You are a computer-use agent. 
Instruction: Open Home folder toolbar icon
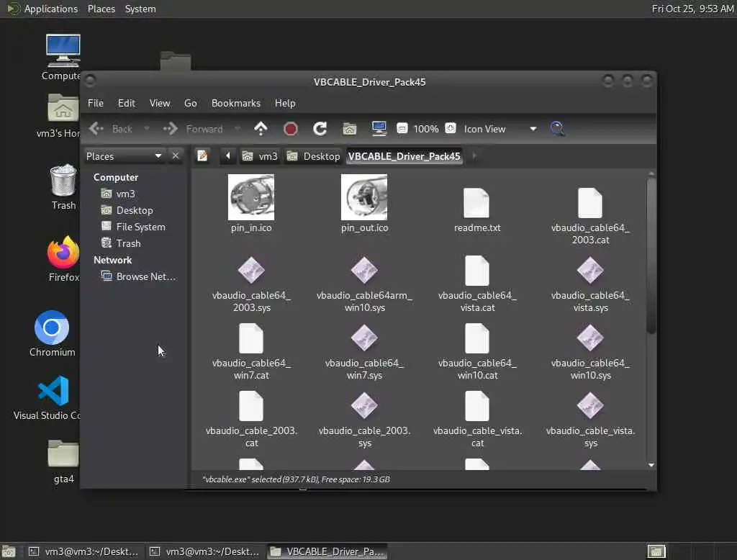[x=349, y=128]
